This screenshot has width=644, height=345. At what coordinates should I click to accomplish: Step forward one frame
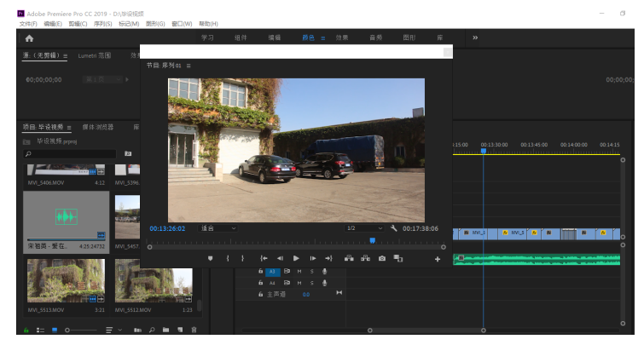pos(312,258)
